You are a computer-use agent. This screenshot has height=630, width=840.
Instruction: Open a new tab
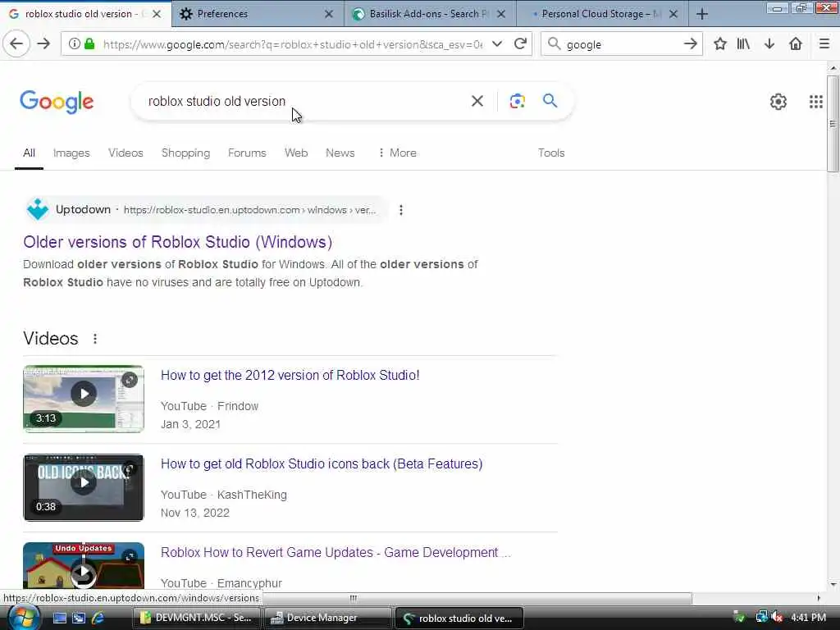point(702,15)
